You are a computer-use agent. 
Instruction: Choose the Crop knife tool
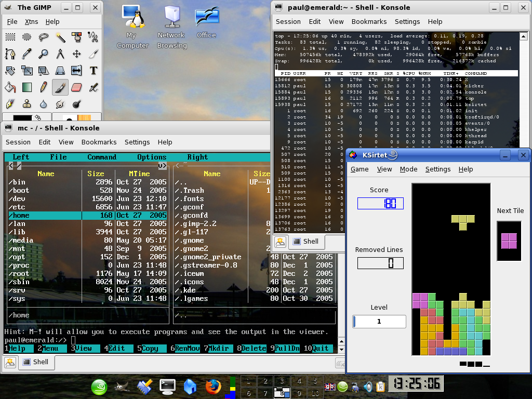coord(94,54)
